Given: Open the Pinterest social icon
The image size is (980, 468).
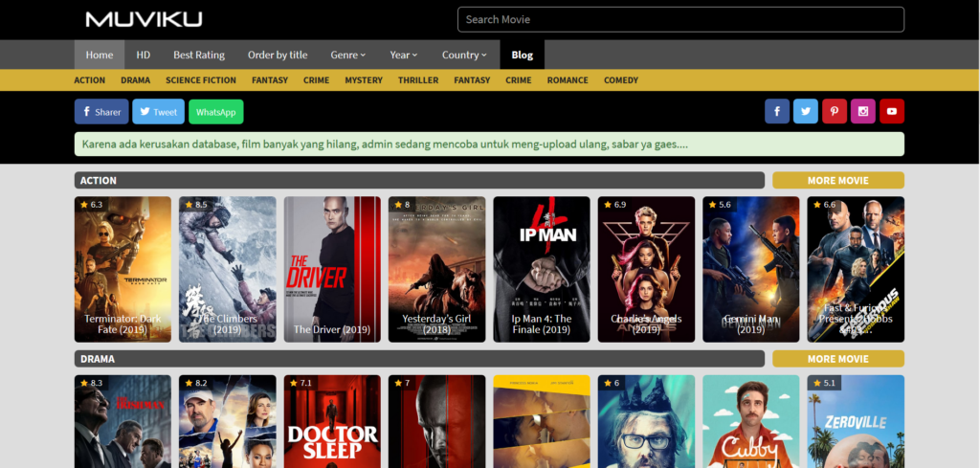Looking at the screenshot, I should tap(834, 112).
